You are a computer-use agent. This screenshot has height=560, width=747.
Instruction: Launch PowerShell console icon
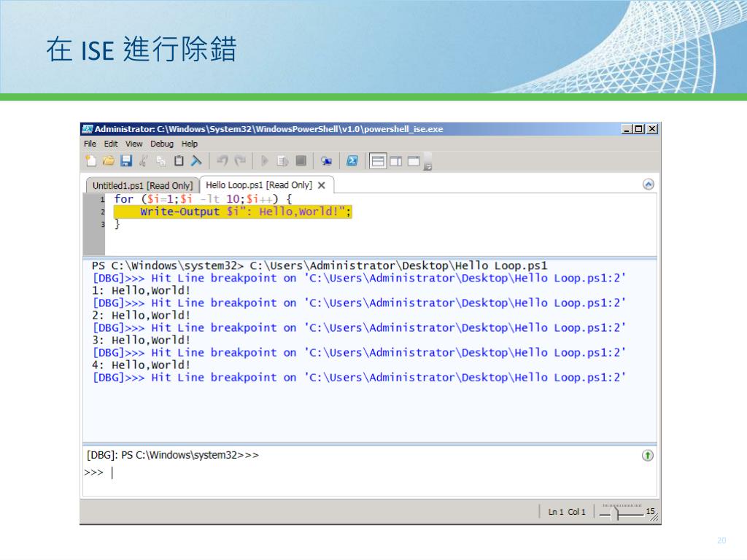point(352,161)
